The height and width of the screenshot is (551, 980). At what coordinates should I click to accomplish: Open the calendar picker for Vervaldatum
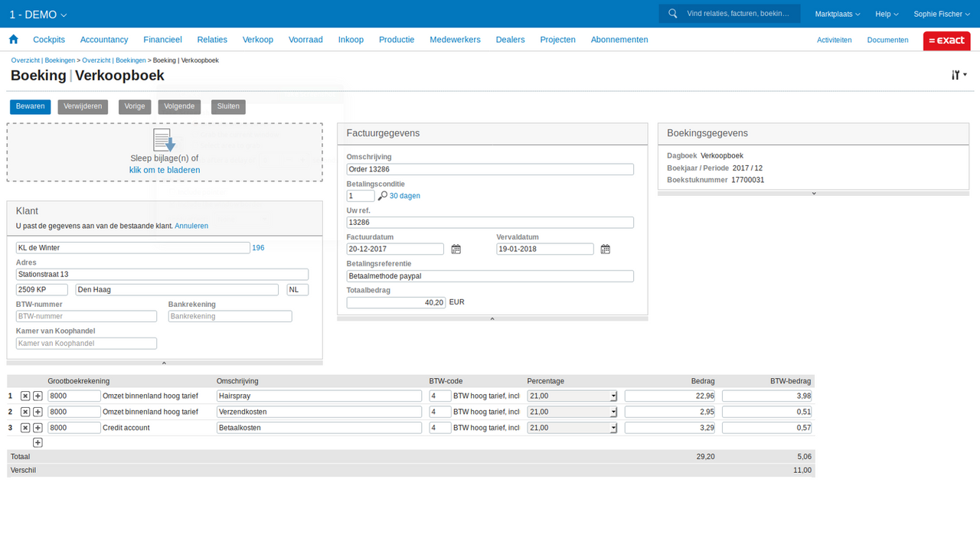tap(605, 249)
